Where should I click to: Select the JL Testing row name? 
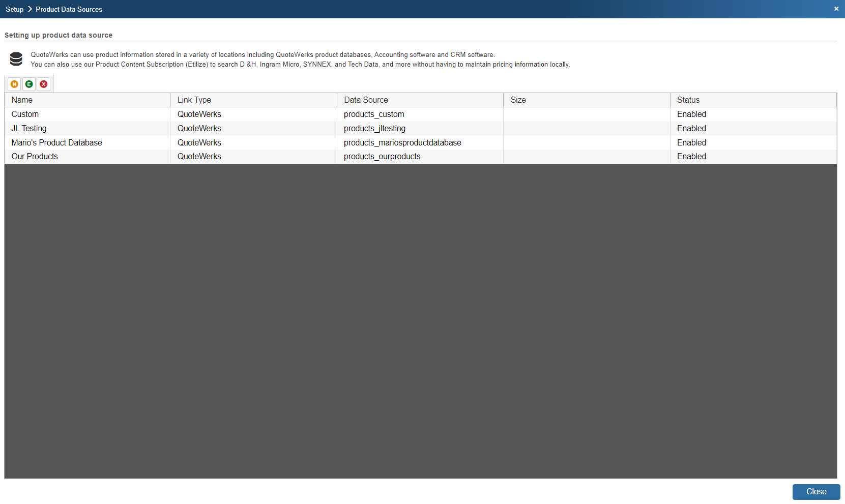pyautogui.click(x=29, y=129)
